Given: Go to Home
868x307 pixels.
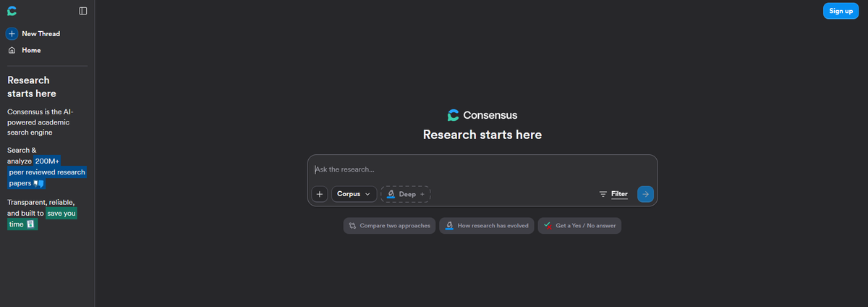Looking at the screenshot, I should coord(24,50).
